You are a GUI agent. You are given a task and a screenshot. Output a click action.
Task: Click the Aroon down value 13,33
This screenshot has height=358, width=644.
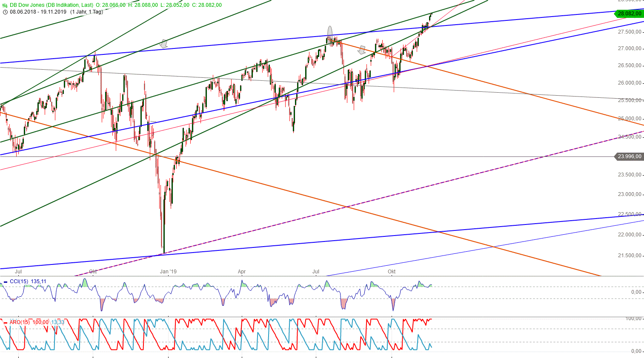[57, 322]
